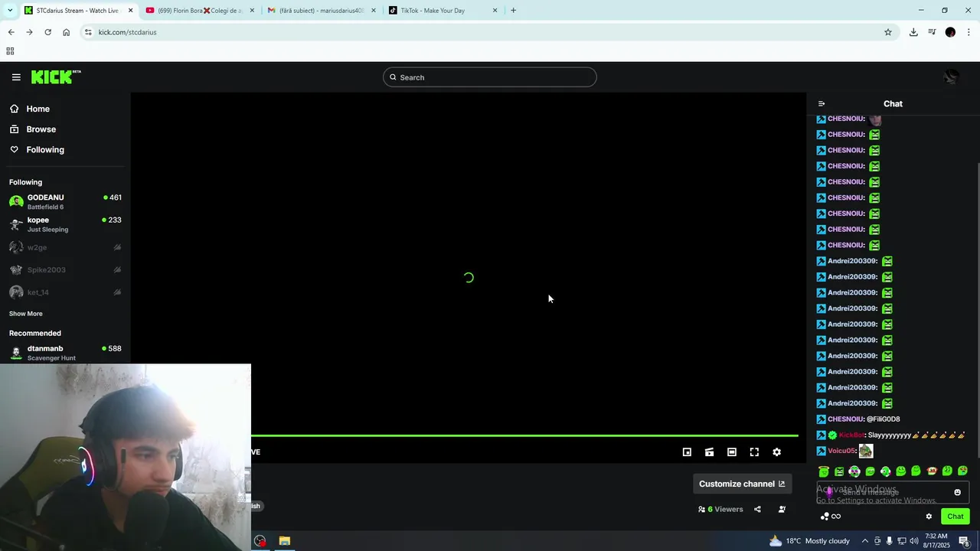Open the browser profile avatar
This screenshot has width=980, height=551.
click(950, 32)
